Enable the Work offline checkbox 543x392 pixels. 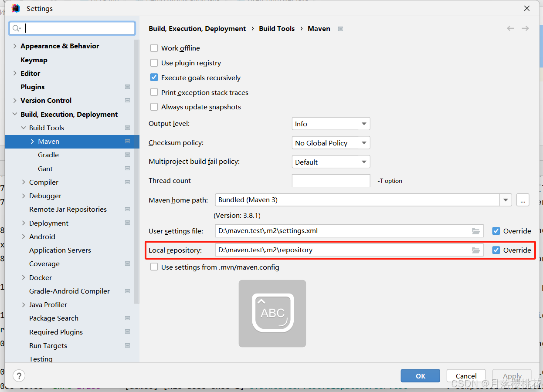tap(154, 48)
